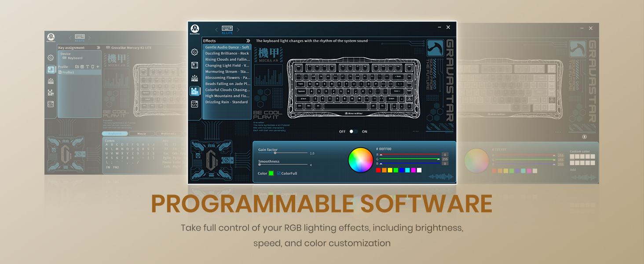Collapse the Key assignment panel with double chevron

click(98, 48)
